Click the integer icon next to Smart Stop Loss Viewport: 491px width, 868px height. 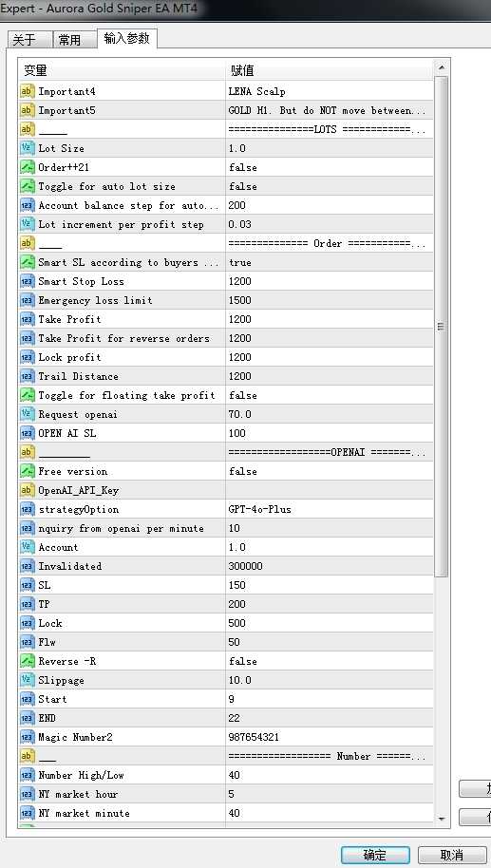pos(28,281)
